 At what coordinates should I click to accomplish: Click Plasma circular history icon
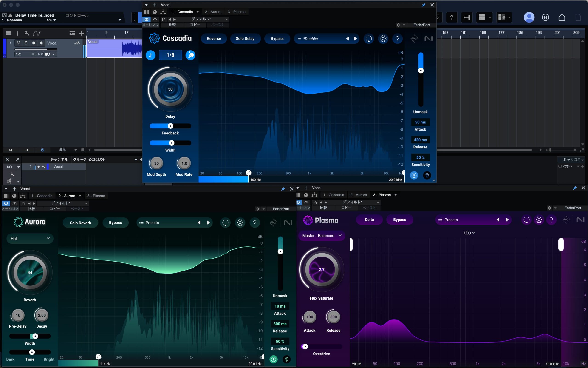coord(526,220)
